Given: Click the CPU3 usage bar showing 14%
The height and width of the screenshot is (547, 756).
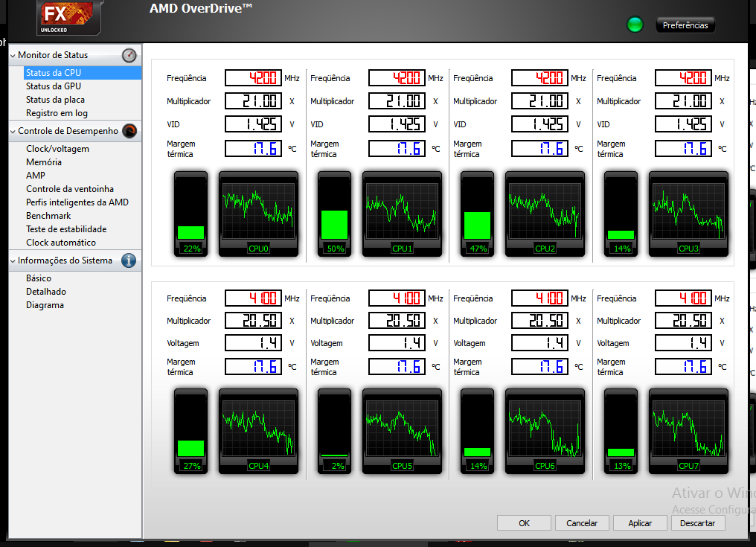Looking at the screenshot, I should click(x=621, y=214).
